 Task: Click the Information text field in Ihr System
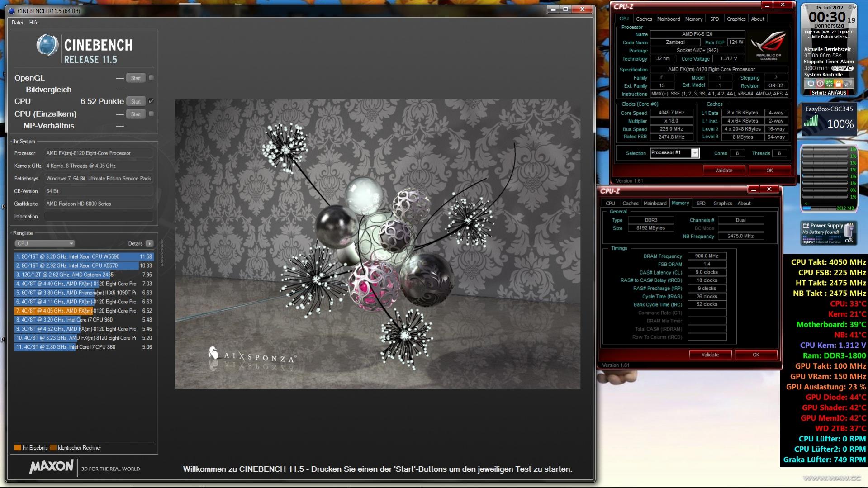pyautogui.click(x=99, y=217)
